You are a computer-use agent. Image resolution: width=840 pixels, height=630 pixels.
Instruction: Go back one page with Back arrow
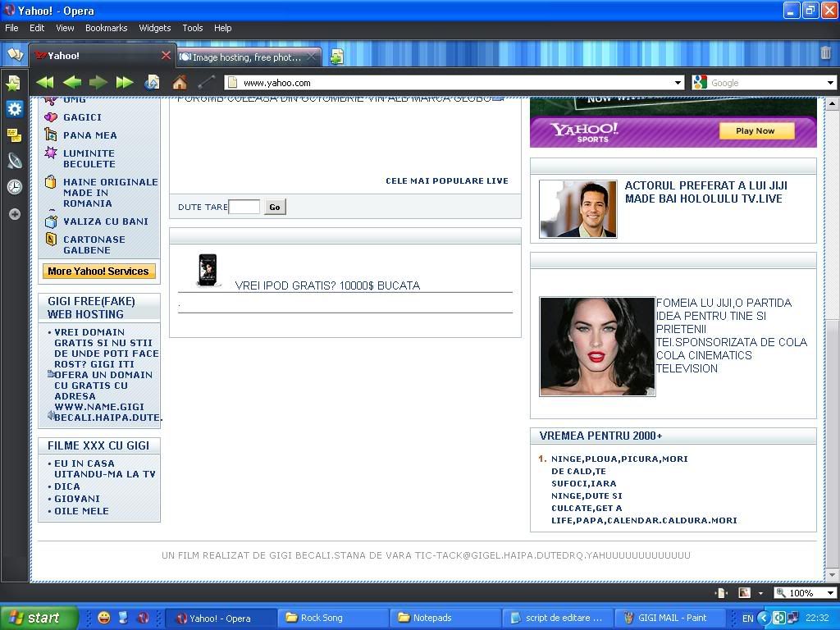71,82
